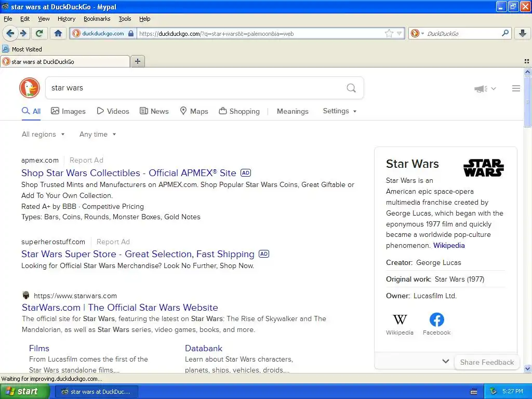Switch to the Shopping tab
532x399 pixels.
239,111
